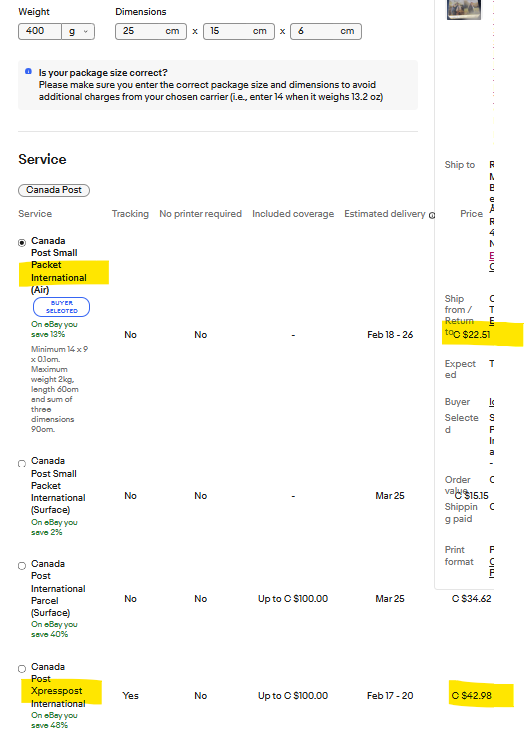Click the Tracking Yes value for Xpresspost
Screen dimensions: 524x753
[x=130, y=695]
